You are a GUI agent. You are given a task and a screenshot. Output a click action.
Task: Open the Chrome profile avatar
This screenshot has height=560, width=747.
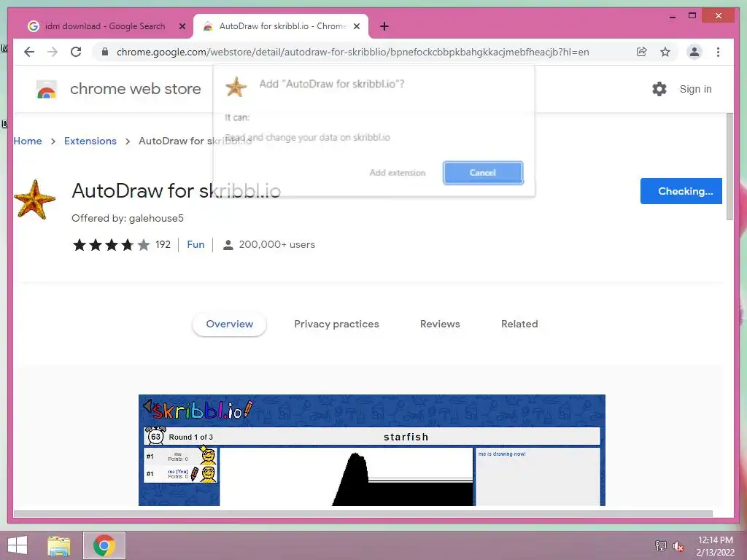[694, 52]
